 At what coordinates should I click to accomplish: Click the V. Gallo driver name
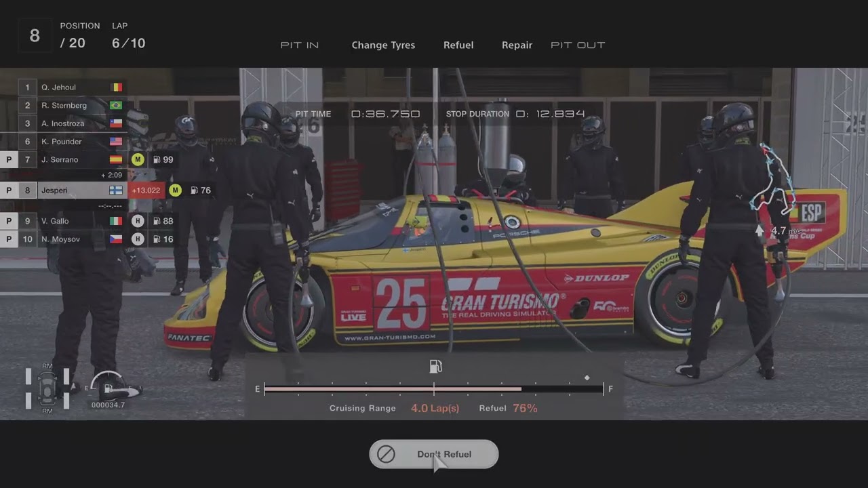pyautogui.click(x=56, y=221)
